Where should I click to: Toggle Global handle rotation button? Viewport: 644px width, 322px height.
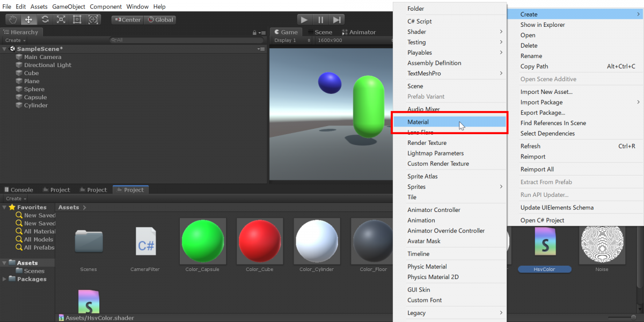160,20
